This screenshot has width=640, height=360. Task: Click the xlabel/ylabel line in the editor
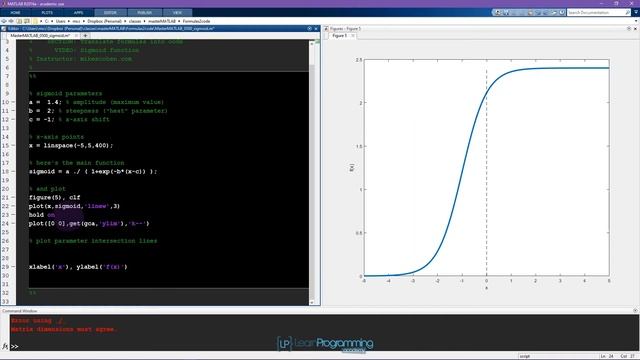pyautogui.click(x=78, y=267)
